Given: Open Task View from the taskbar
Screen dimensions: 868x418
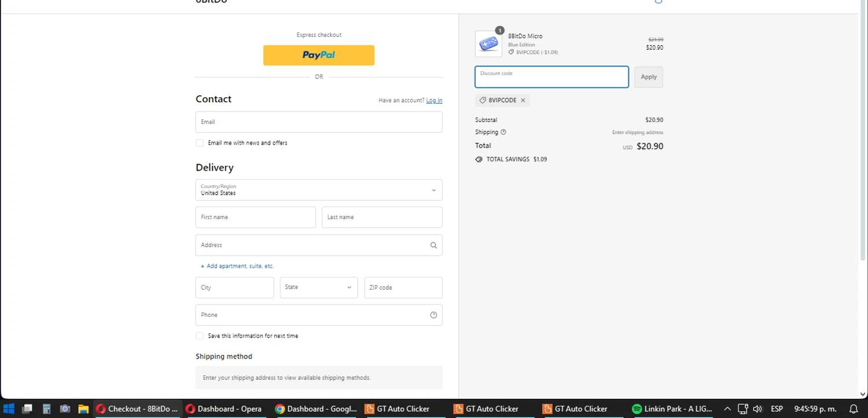Looking at the screenshot, I should [27, 409].
